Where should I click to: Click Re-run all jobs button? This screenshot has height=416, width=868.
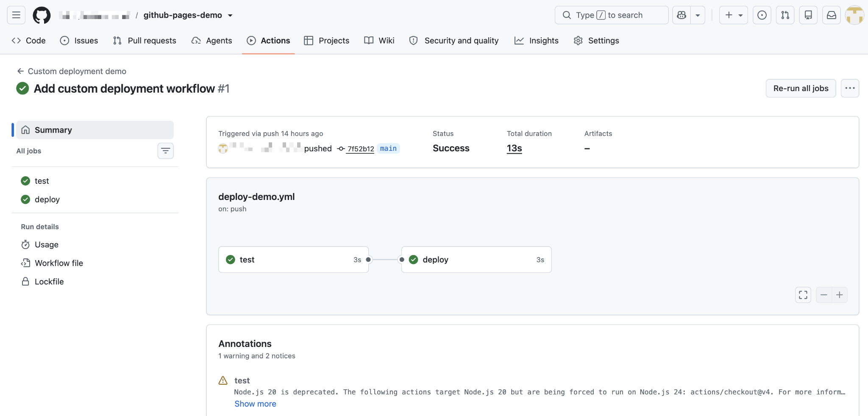click(801, 88)
